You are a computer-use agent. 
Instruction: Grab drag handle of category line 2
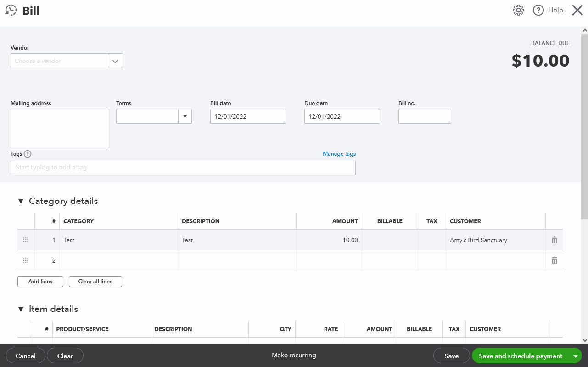(25, 260)
